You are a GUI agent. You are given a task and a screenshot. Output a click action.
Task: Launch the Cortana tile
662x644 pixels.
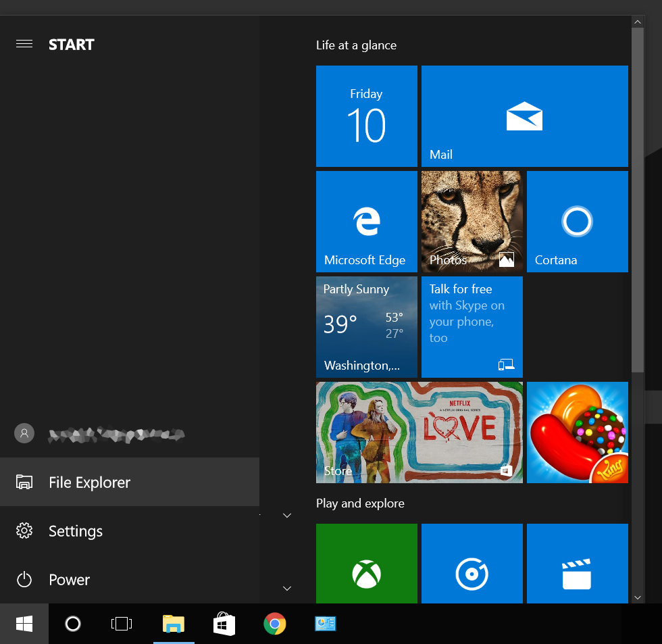[x=577, y=221]
